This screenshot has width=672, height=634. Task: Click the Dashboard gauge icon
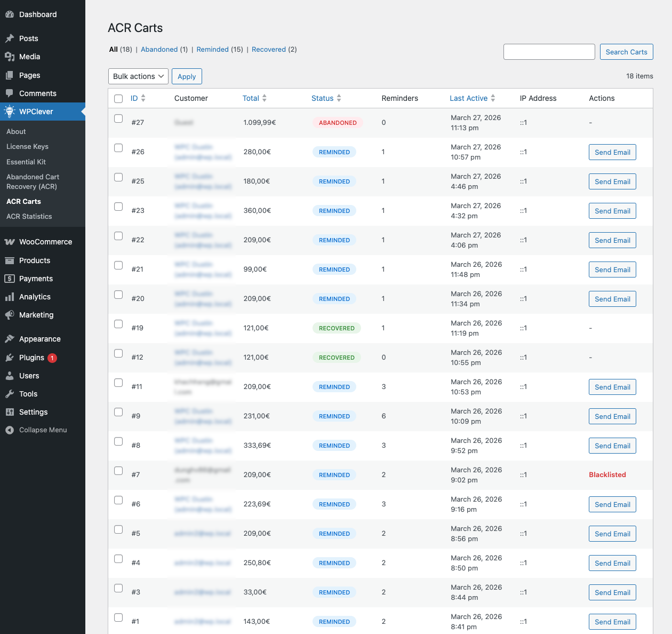10,14
